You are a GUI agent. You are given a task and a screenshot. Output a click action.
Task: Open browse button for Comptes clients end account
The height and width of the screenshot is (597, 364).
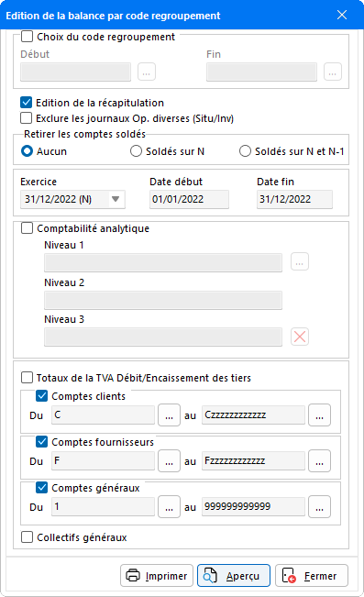point(319,415)
